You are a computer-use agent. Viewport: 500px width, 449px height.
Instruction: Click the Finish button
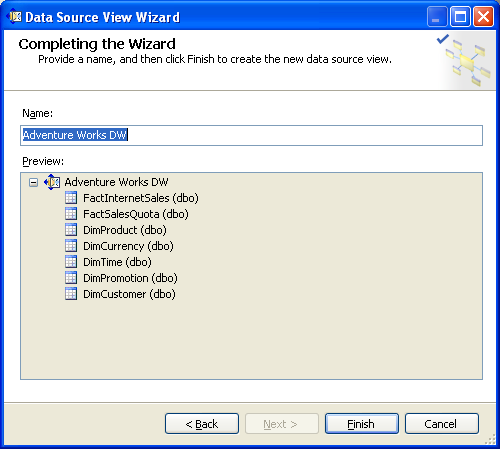[362, 424]
